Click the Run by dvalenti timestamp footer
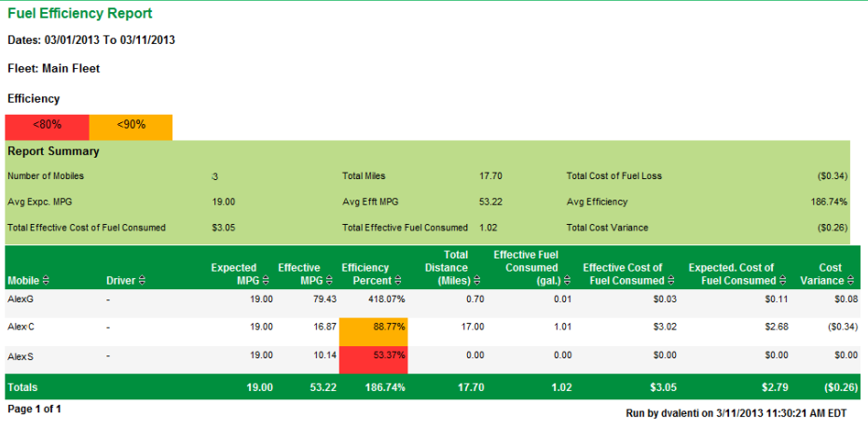The height and width of the screenshot is (432, 868). pyautogui.click(x=737, y=413)
